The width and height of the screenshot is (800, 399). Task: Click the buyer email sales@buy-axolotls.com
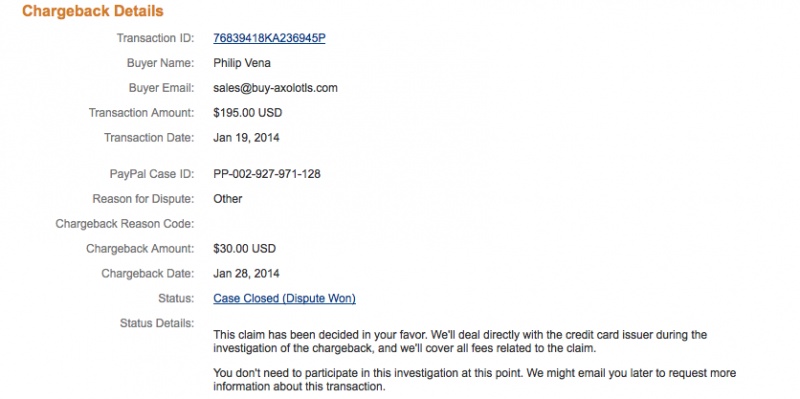[276, 88]
